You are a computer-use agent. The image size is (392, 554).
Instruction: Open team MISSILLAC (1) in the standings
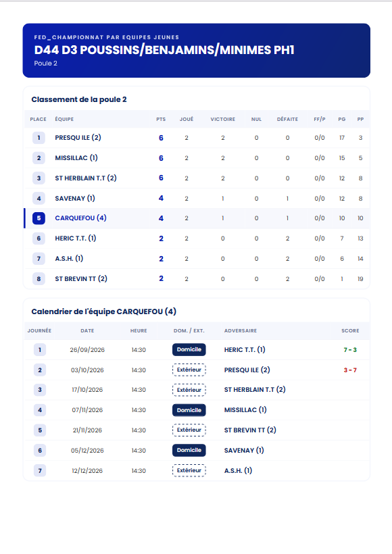point(76,158)
